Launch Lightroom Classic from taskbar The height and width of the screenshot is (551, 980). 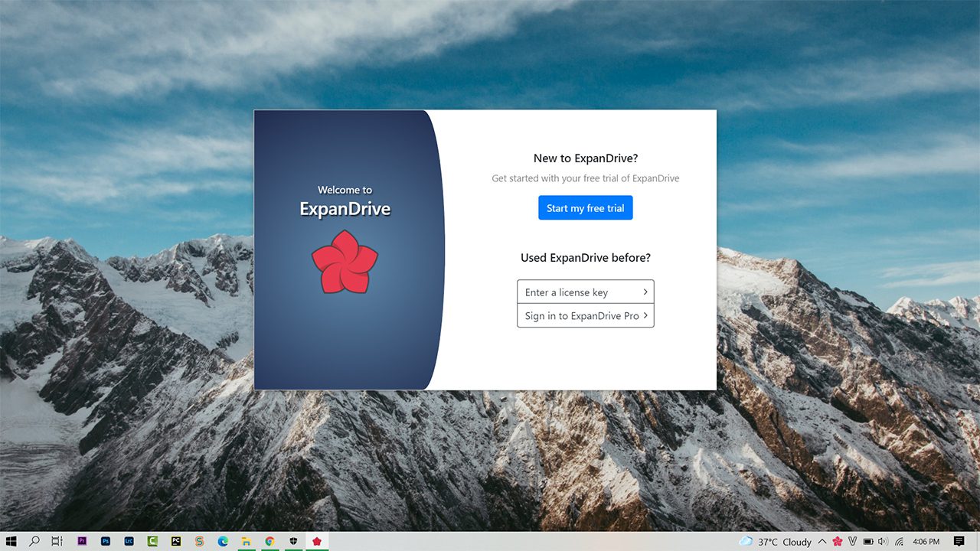click(x=129, y=541)
